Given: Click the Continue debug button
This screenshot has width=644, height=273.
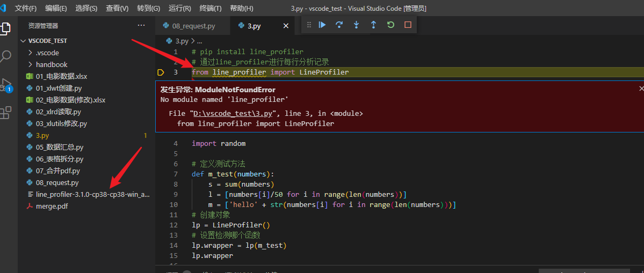Looking at the screenshot, I should (x=322, y=25).
